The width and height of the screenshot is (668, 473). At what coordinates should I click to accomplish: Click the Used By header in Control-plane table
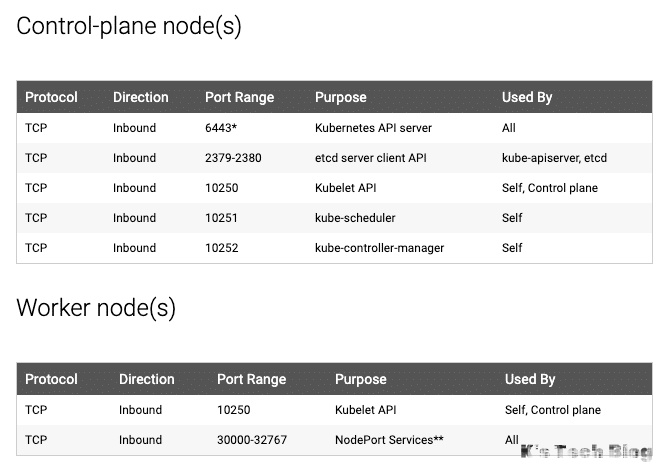click(x=527, y=97)
